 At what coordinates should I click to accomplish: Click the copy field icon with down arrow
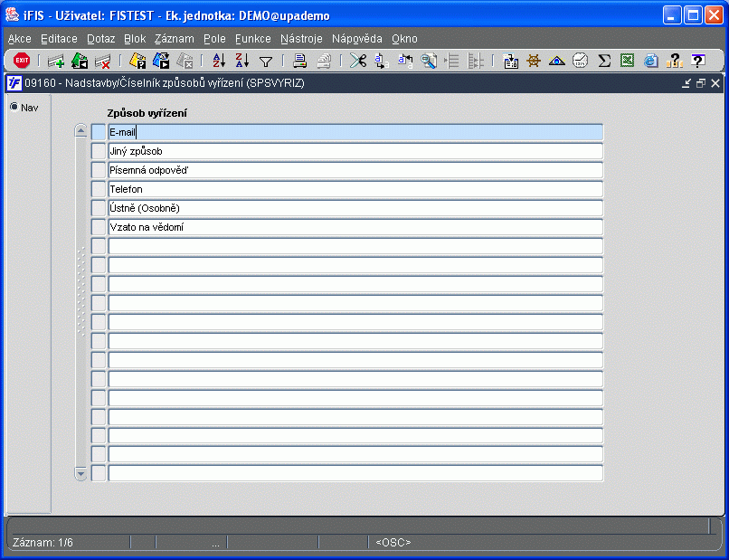(382, 61)
